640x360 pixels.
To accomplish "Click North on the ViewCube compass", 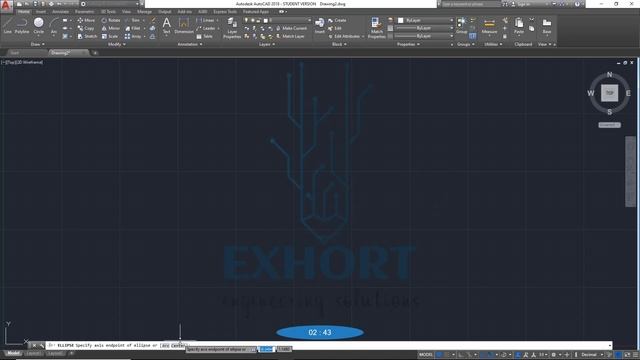I will [609, 74].
